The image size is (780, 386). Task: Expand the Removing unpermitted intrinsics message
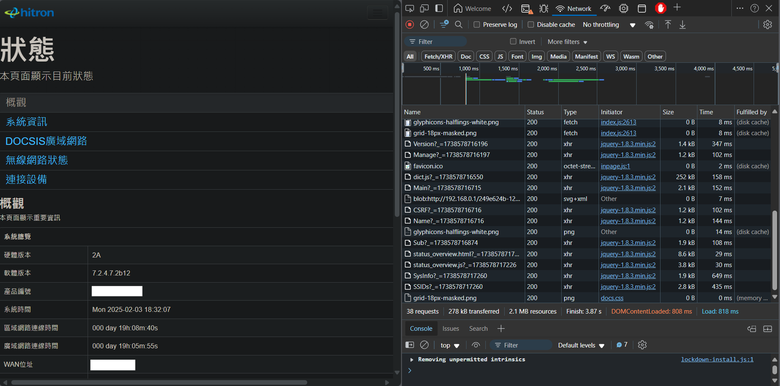411,359
